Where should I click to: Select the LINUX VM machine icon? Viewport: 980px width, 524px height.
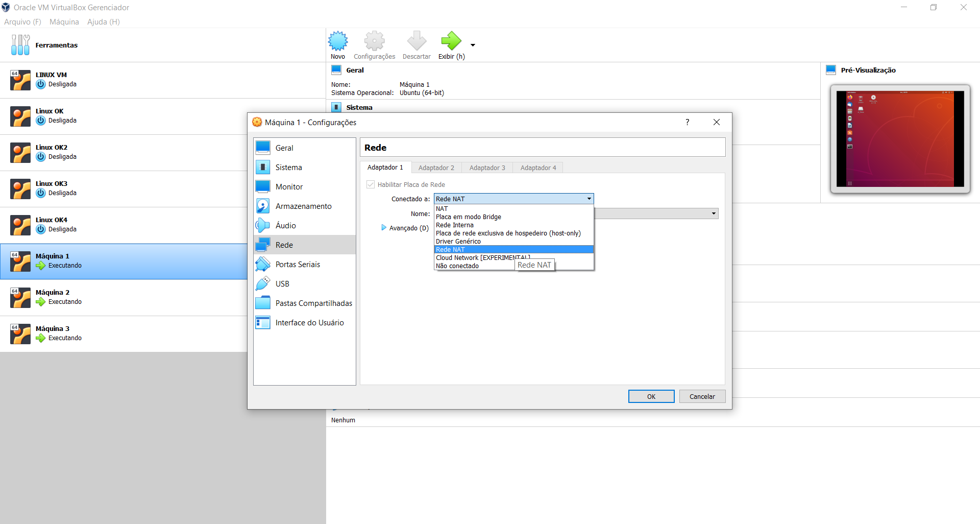coord(20,80)
